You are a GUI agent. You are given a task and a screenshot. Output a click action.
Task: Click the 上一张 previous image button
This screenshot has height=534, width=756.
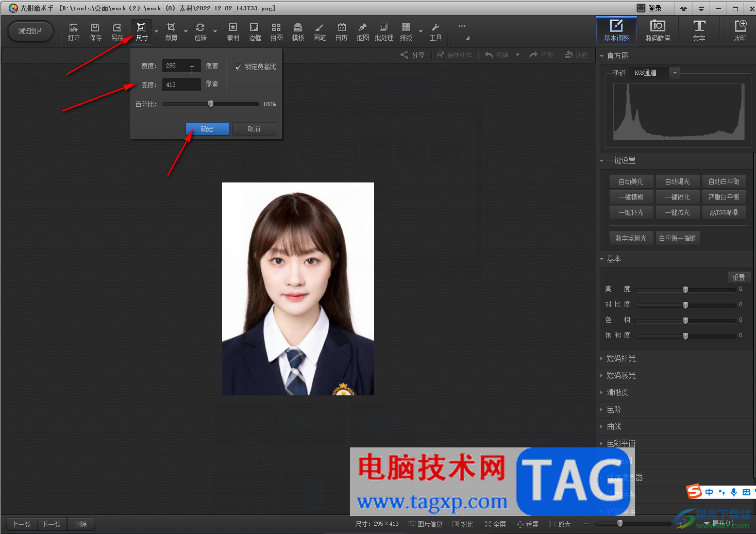coord(22,524)
